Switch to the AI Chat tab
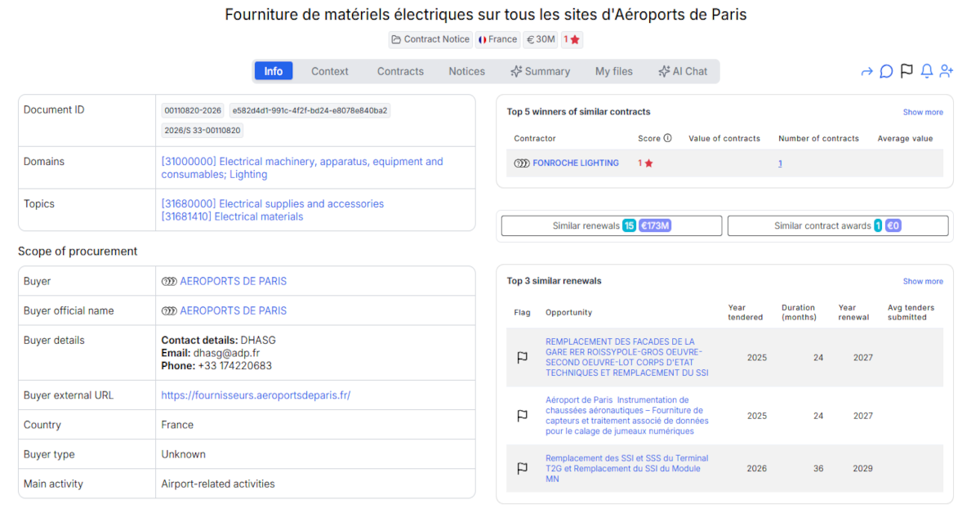Screen dimensions: 980x513 (684, 71)
